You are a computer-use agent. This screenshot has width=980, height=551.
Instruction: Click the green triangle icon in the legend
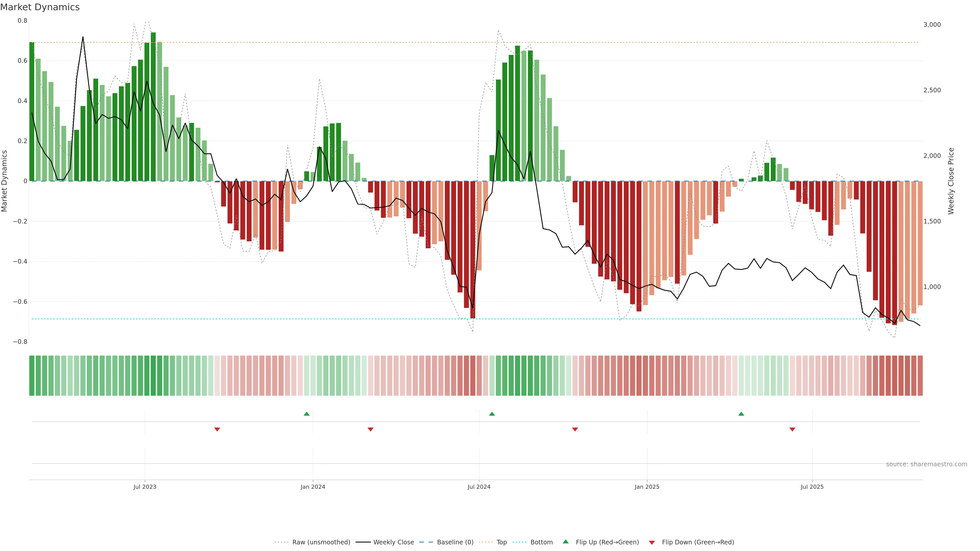566,542
